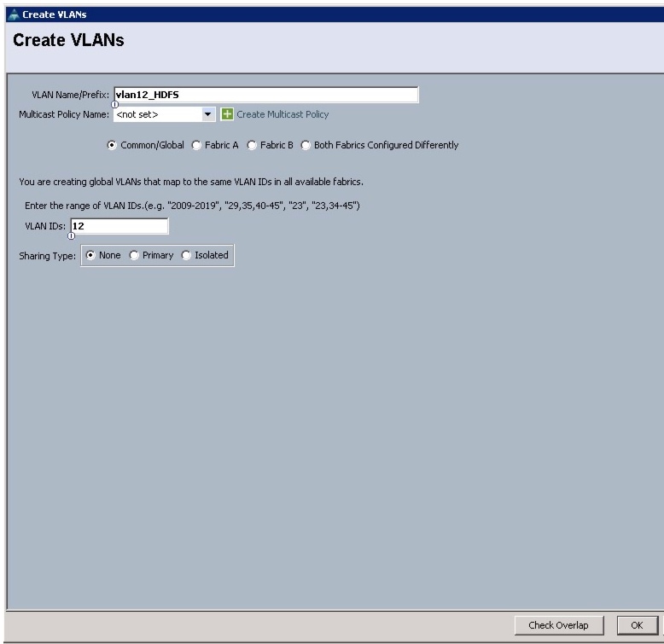The height and width of the screenshot is (644, 664).
Task: Set Sharing Type to Isolated
Action: click(x=186, y=255)
